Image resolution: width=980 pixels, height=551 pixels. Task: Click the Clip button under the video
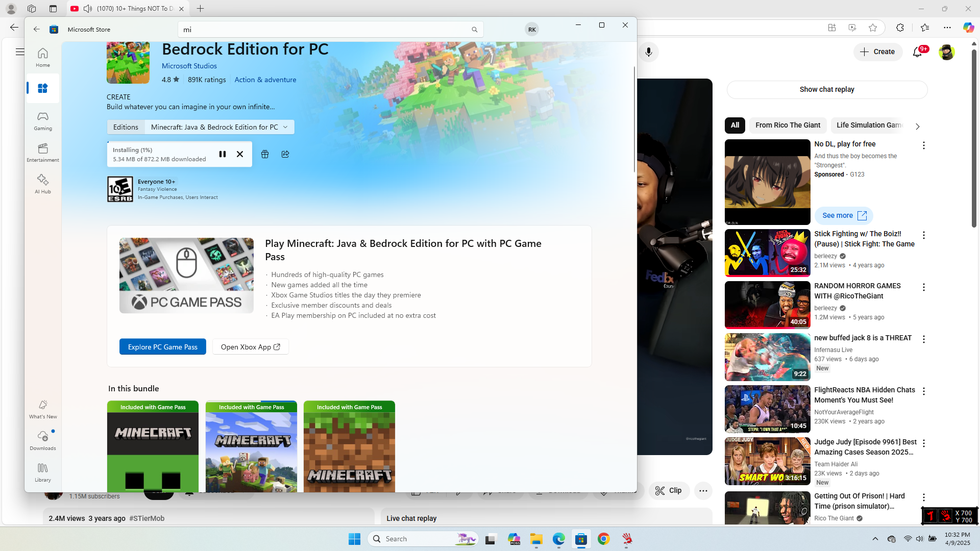click(669, 491)
